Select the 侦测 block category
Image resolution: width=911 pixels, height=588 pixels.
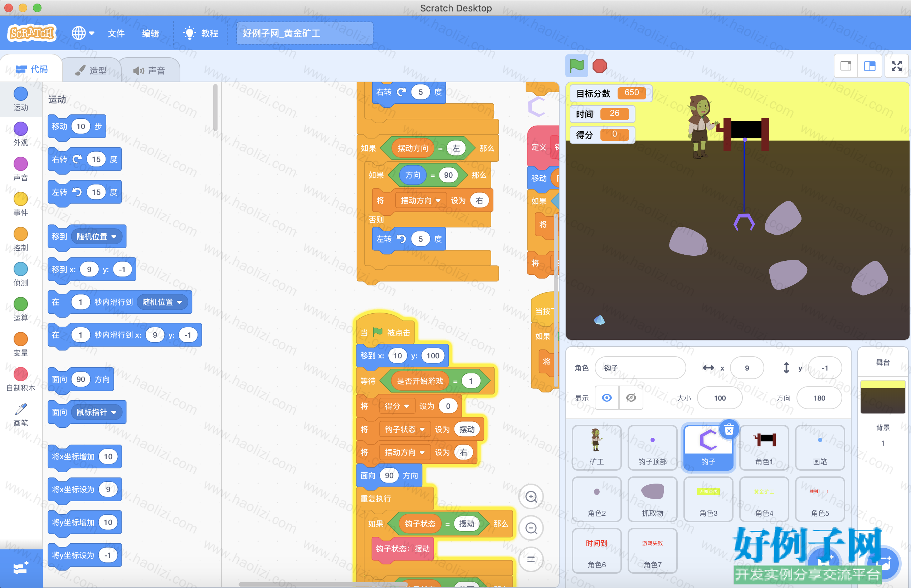pos(21,275)
